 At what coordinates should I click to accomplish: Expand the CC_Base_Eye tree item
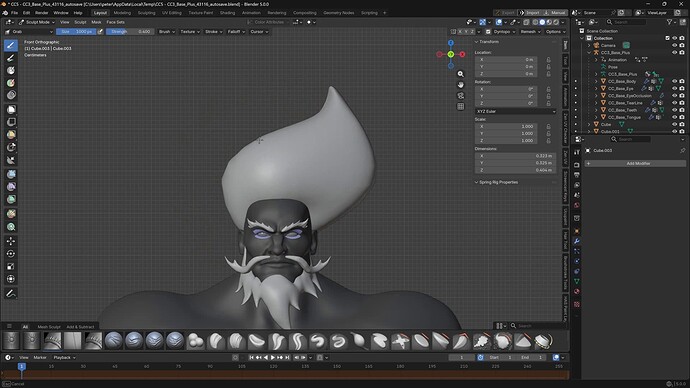click(596, 88)
